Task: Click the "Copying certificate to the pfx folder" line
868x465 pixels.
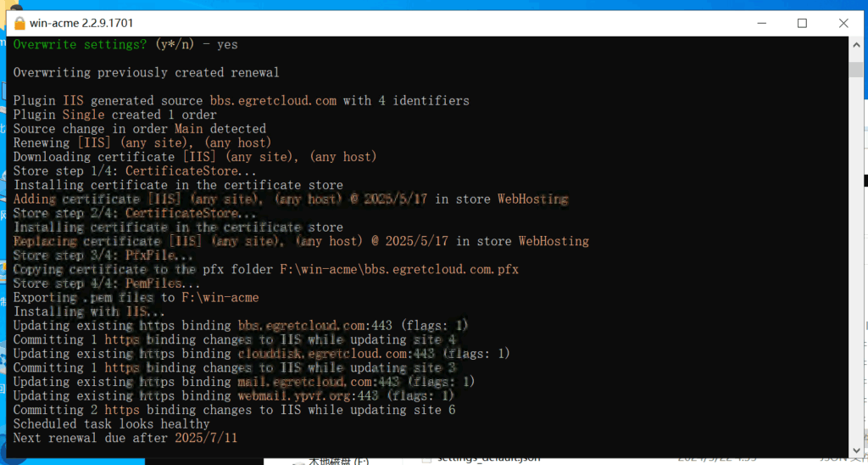Action: tap(265, 270)
